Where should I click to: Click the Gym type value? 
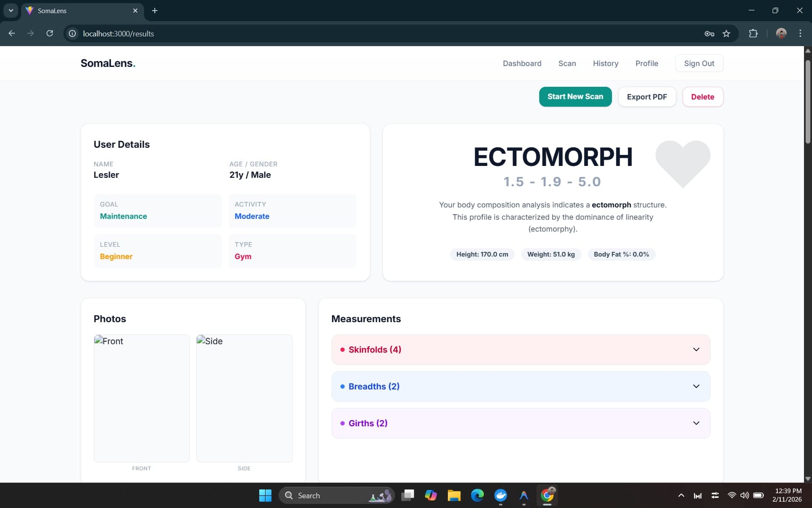[x=243, y=257]
